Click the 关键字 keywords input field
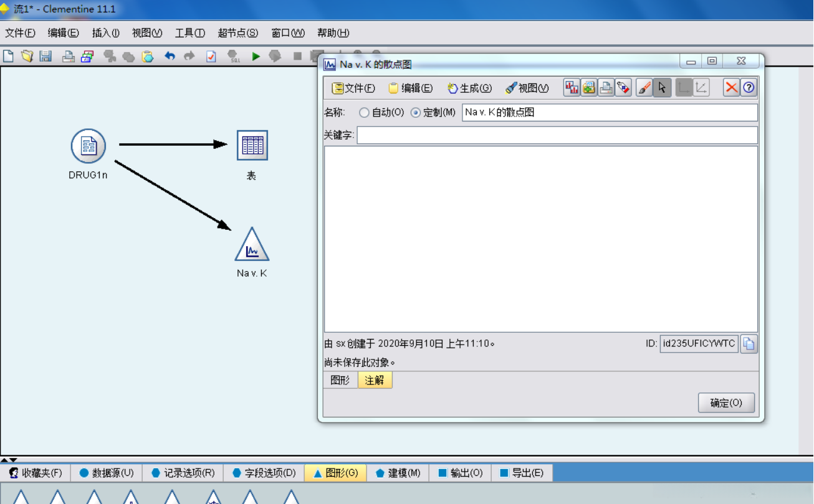The image size is (814, 504). coord(557,135)
